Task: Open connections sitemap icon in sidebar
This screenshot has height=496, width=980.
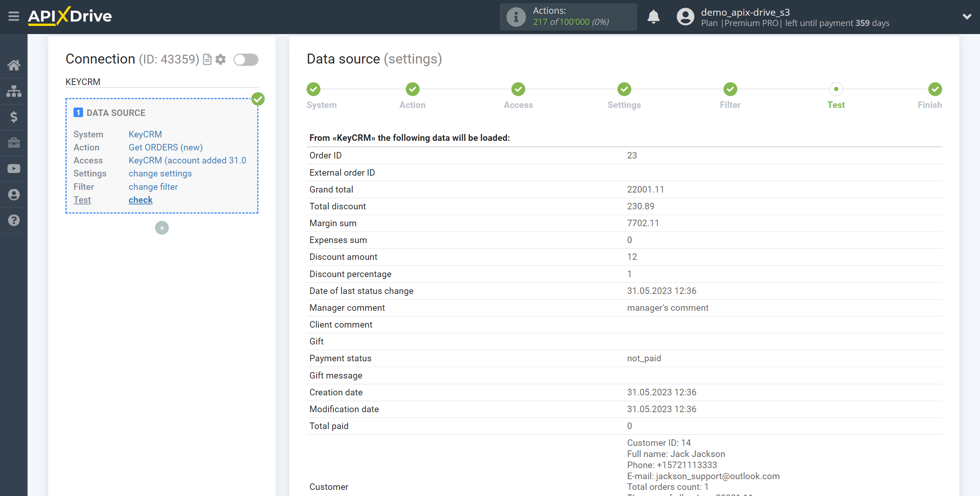Action: (14, 91)
